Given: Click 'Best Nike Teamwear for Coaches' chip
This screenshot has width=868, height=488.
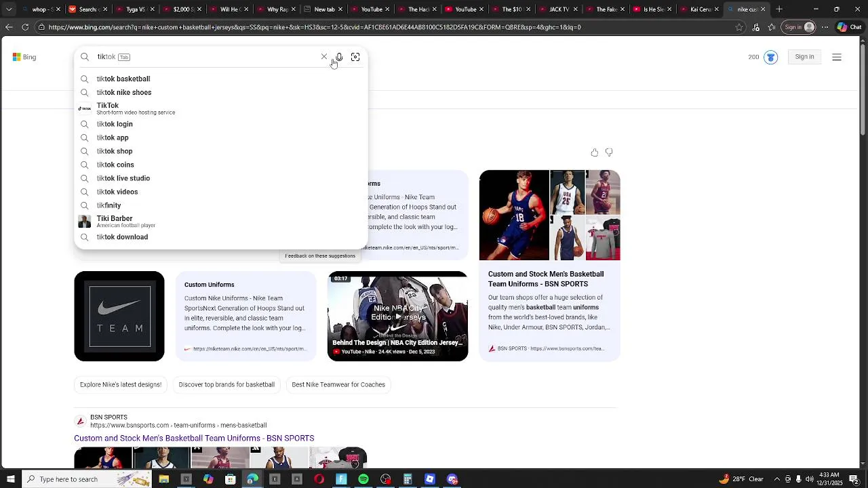Looking at the screenshot, I should (x=338, y=384).
